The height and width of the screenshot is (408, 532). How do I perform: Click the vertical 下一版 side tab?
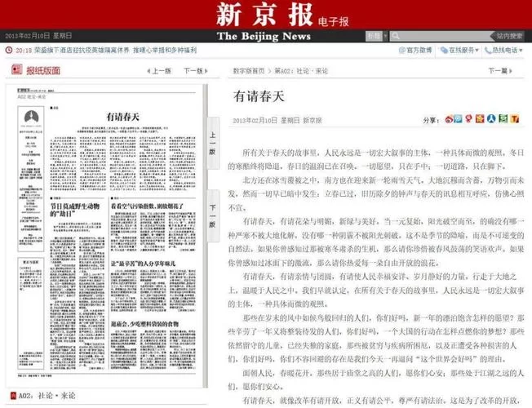(x=213, y=216)
